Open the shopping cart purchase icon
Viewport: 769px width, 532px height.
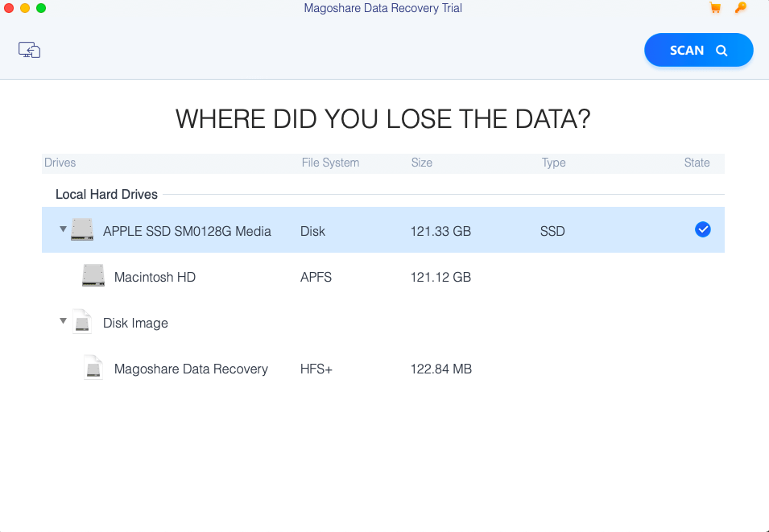[715, 8]
